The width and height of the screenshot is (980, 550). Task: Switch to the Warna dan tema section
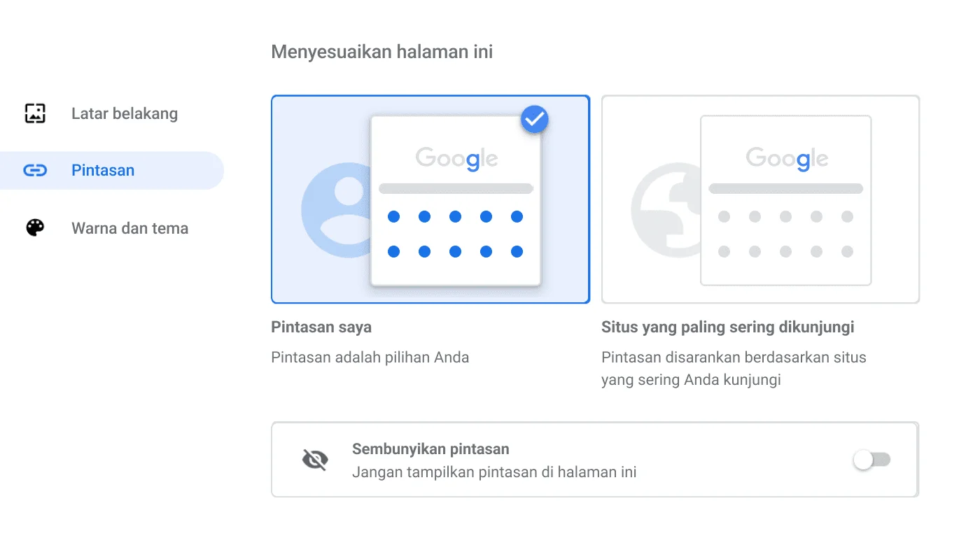tap(129, 227)
